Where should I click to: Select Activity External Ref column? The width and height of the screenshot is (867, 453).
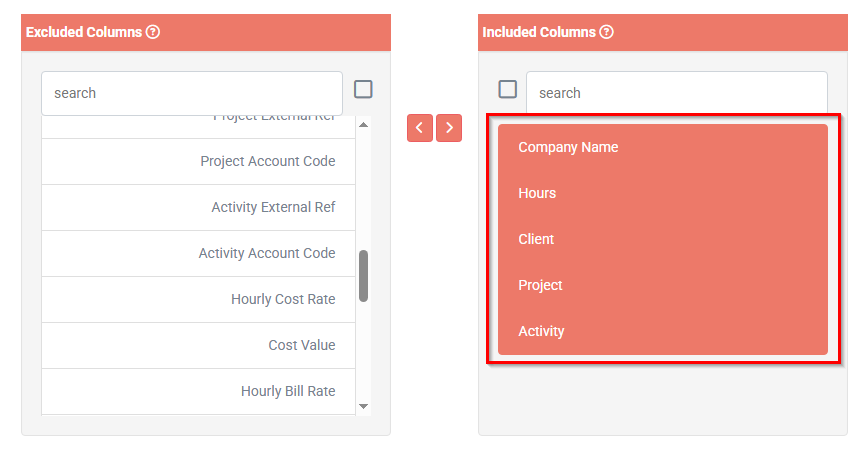tap(199, 207)
